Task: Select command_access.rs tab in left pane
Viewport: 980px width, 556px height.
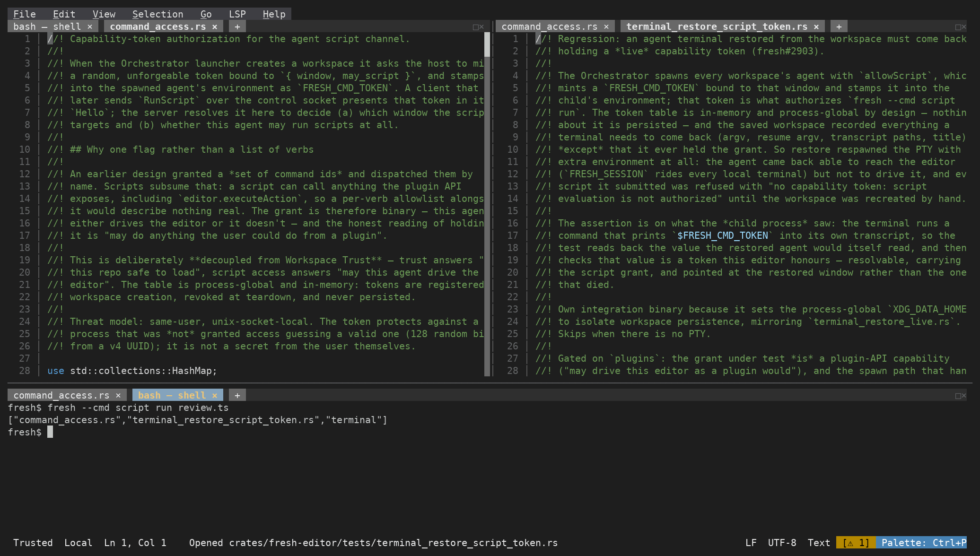Action: [157, 26]
